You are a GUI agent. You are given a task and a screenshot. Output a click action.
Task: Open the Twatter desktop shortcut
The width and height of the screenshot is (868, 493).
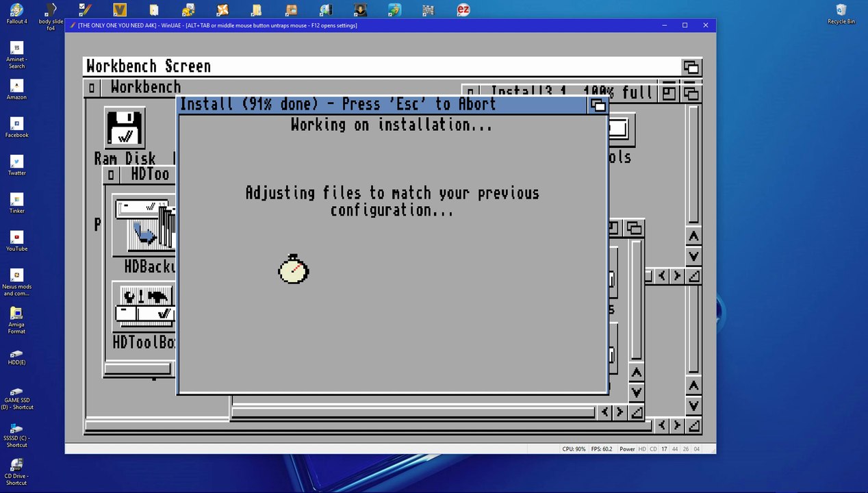coord(16,164)
